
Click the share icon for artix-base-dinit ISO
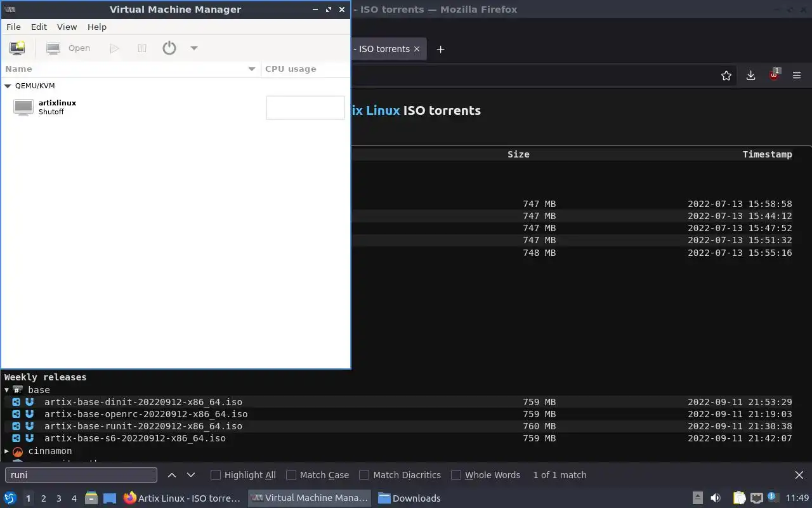click(16, 402)
